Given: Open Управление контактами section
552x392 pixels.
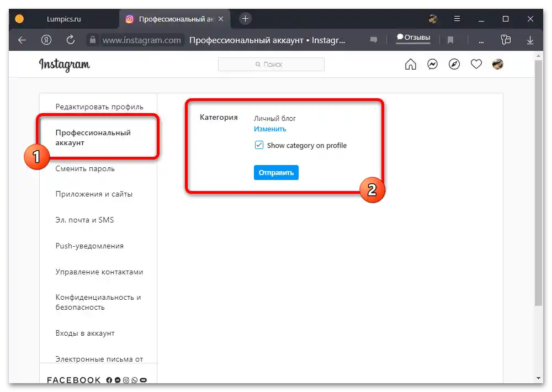Looking at the screenshot, I should point(99,272).
